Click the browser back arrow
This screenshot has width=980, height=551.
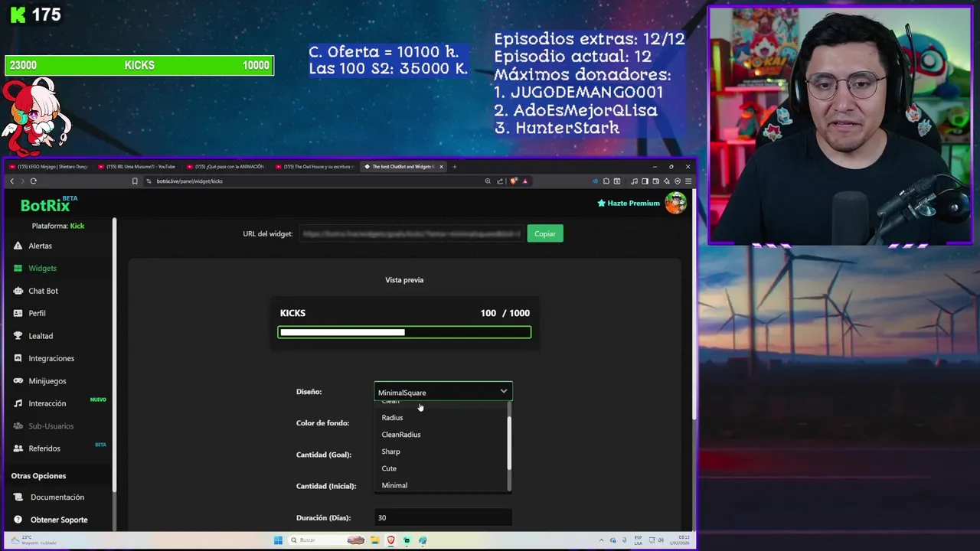point(11,181)
